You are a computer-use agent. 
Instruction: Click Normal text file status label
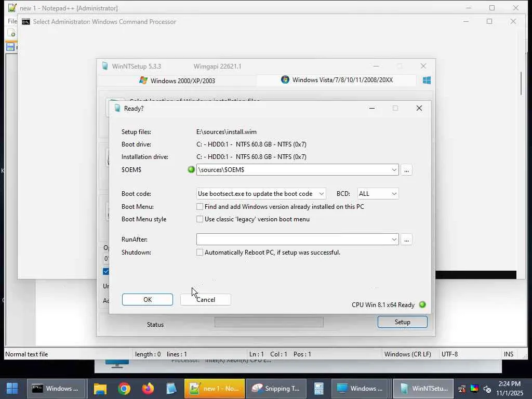tap(26, 354)
